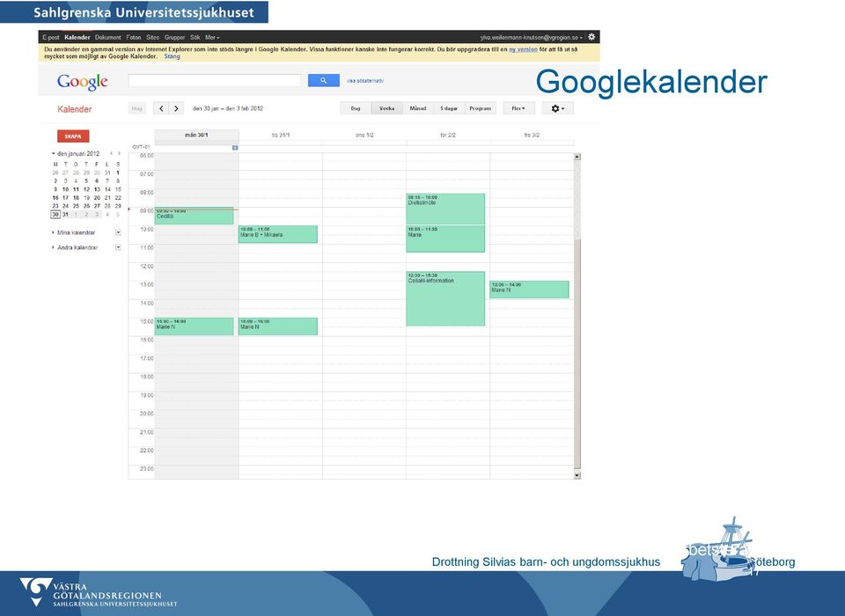This screenshot has width=845, height=616.
Task: Open Tuesday's 15:00 Marie N event
Action: 278,326
